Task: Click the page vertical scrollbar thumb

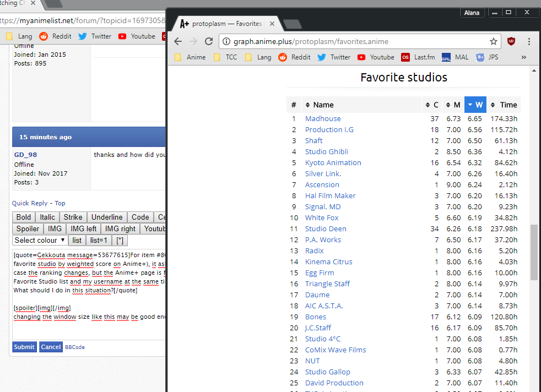Action: pos(533,252)
